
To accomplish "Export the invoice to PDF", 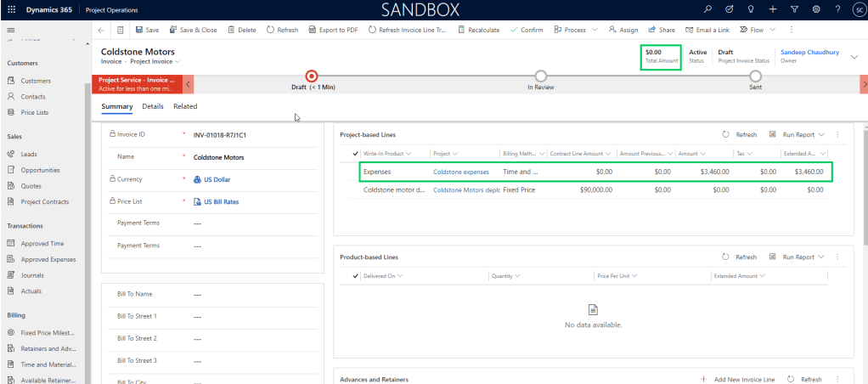I will click(332, 30).
